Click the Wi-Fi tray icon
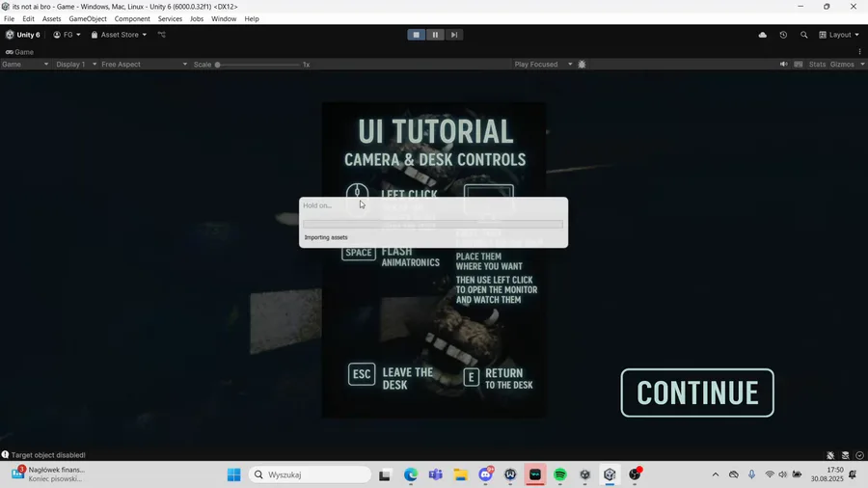The image size is (868, 488). point(770,474)
